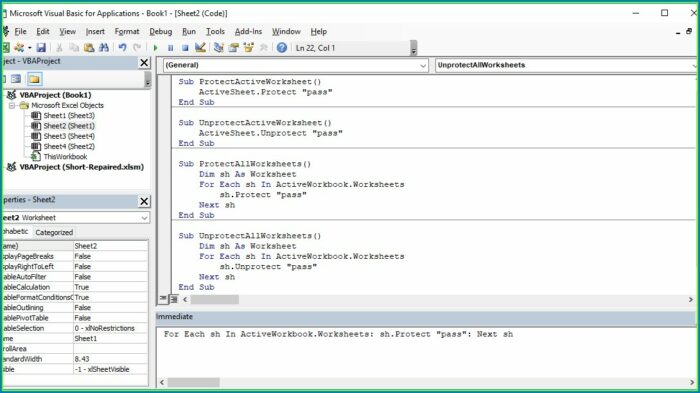The image size is (700, 393).
Task: Open the Edit menu
Action: [43, 31]
